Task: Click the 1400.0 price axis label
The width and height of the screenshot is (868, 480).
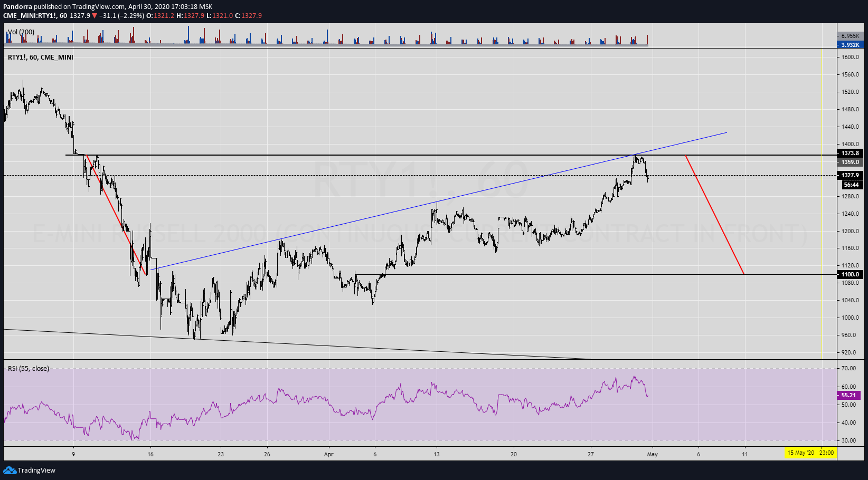Action: click(x=851, y=144)
